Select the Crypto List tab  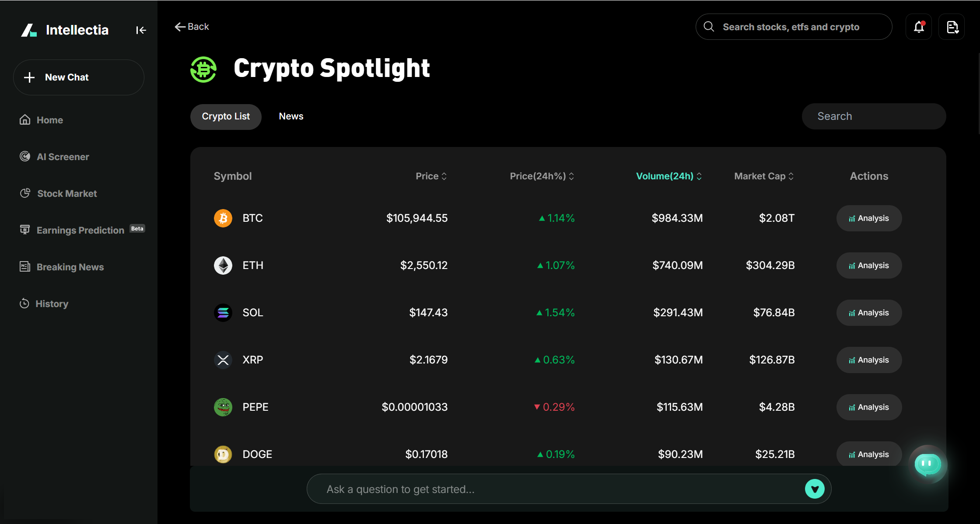point(226,116)
